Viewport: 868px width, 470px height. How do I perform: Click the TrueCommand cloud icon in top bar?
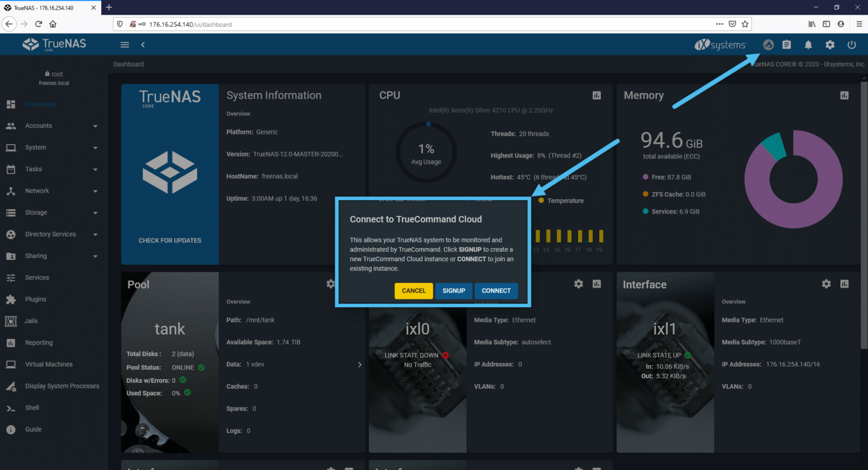pos(768,45)
